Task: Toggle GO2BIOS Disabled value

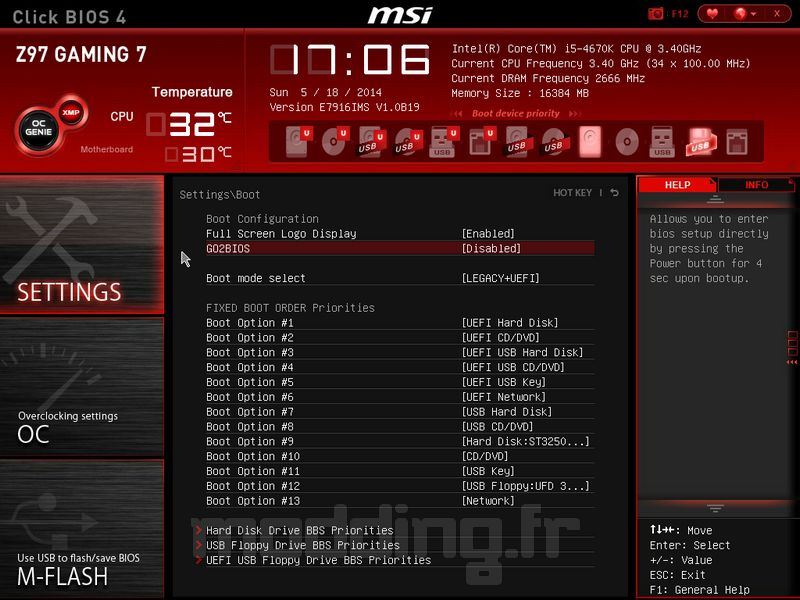Action: 491,248
